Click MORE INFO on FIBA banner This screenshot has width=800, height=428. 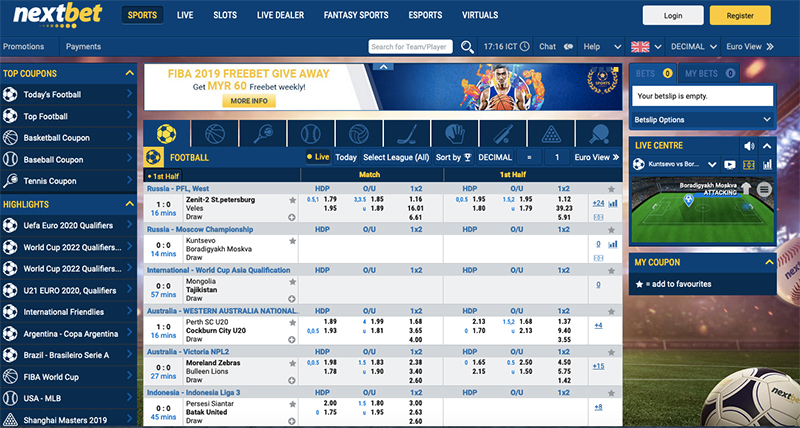tap(249, 101)
